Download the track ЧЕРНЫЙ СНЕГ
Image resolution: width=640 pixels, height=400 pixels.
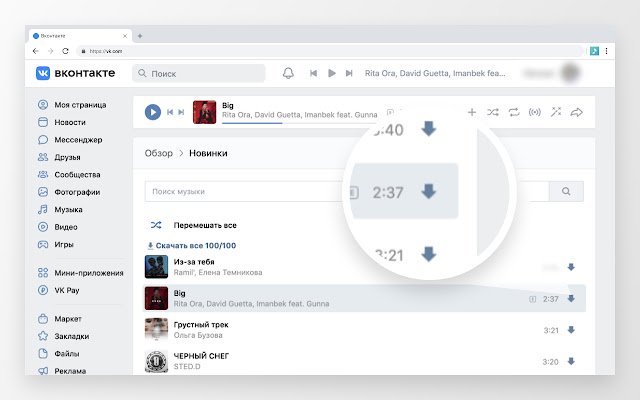pyautogui.click(x=571, y=361)
